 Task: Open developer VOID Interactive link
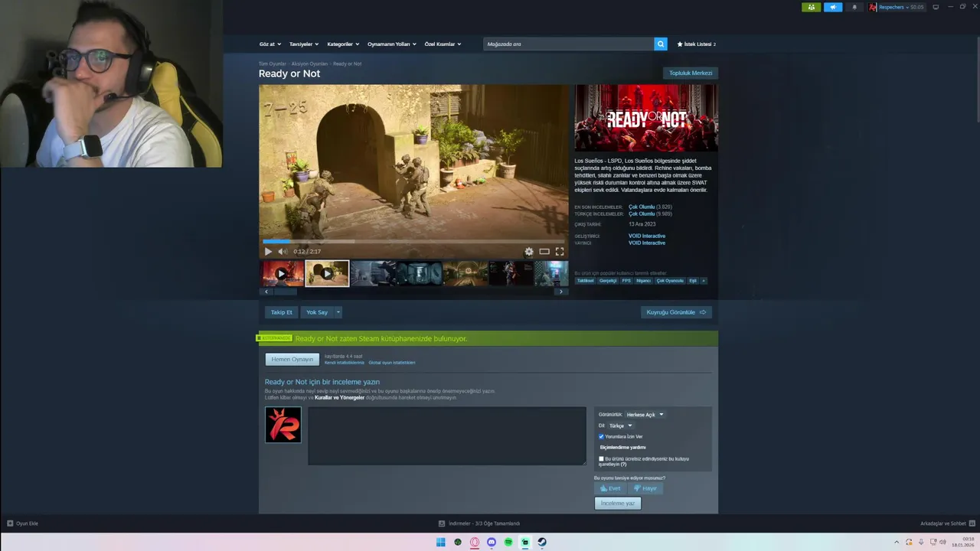[x=647, y=236]
